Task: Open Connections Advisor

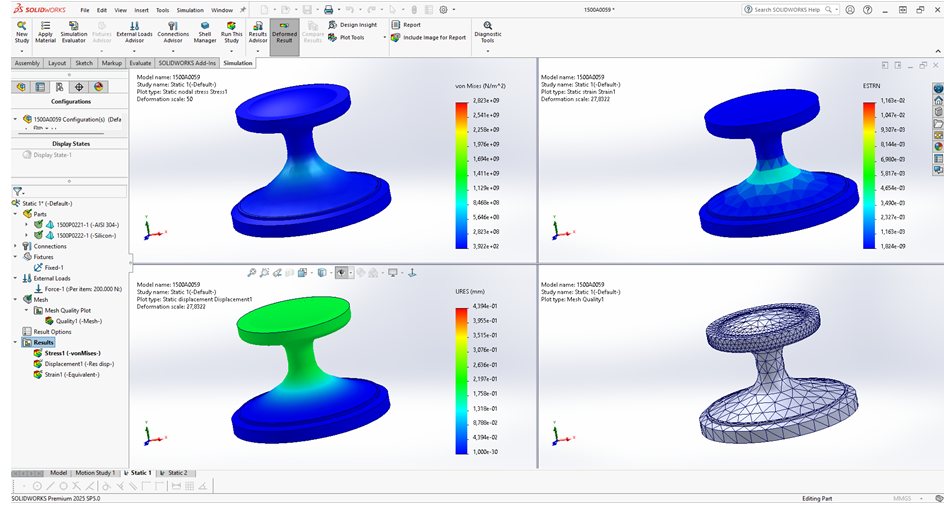Action: click(x=173, y=32)
